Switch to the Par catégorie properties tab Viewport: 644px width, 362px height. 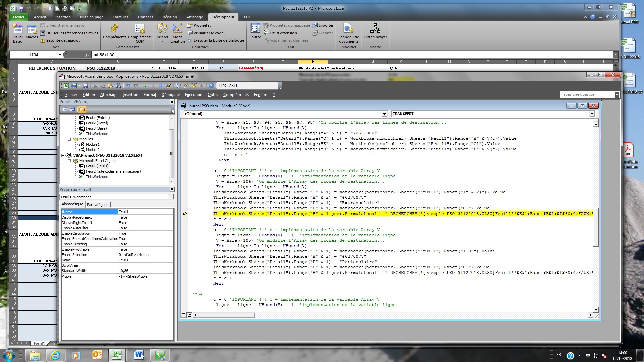pyautogui.click(x=98, y=204)
